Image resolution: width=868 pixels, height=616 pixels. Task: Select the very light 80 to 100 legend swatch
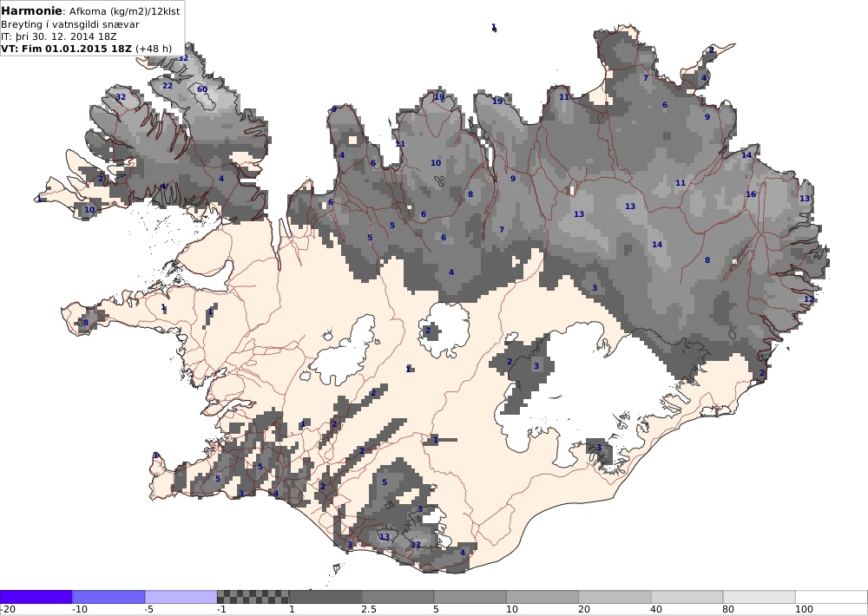click(x=759, y=597)
